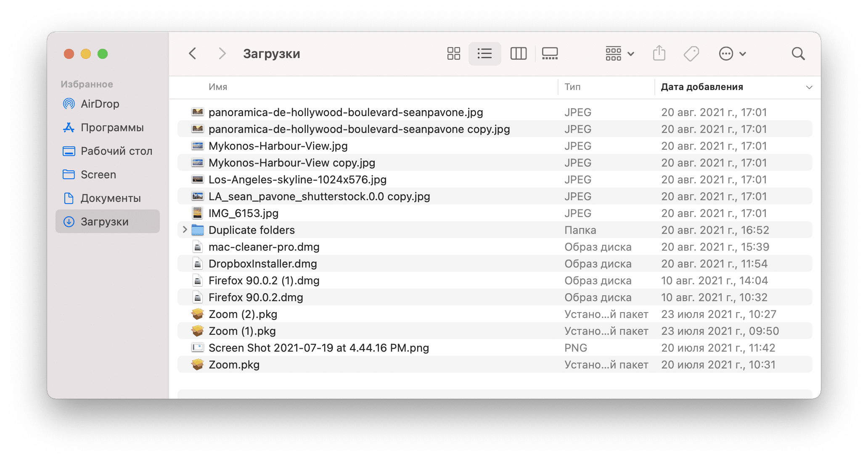Open AirDrop in sidebar
Screen dimensions: 868x461
click(x=100, y=104)
